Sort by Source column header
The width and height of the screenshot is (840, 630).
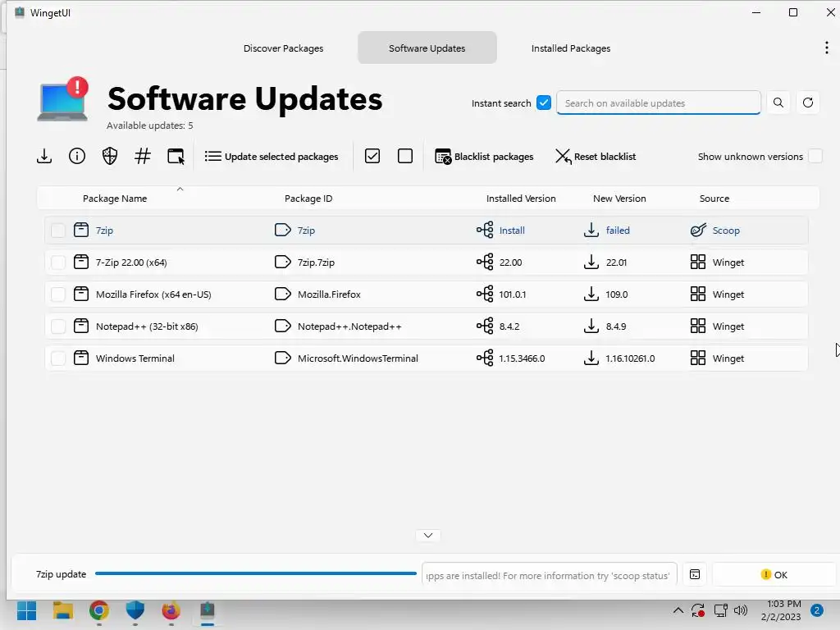coord(714,199)
